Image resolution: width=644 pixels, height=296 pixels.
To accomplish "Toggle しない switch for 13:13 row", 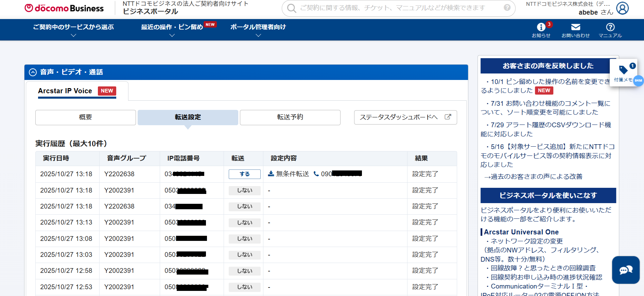I will click(244, 223).
